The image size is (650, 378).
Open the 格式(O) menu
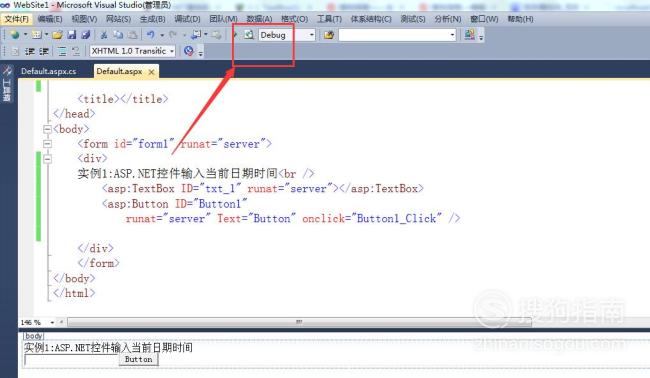pos(294,19)
